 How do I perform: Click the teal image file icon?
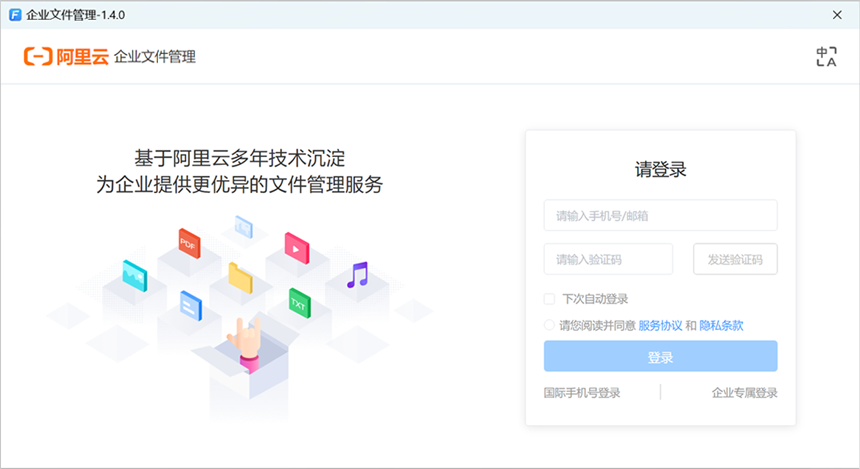pyautogui.click(x=134, y=275)
